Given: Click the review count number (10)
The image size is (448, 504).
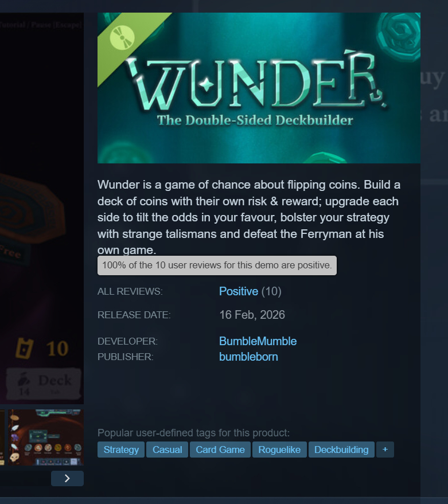Looking at the screenshot, I should coord(271,291).
